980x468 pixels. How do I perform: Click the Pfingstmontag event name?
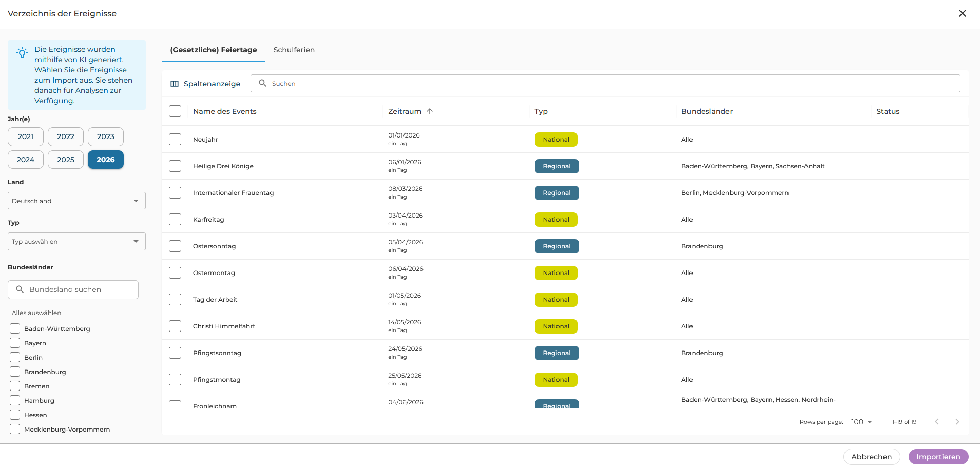[217, 380]
